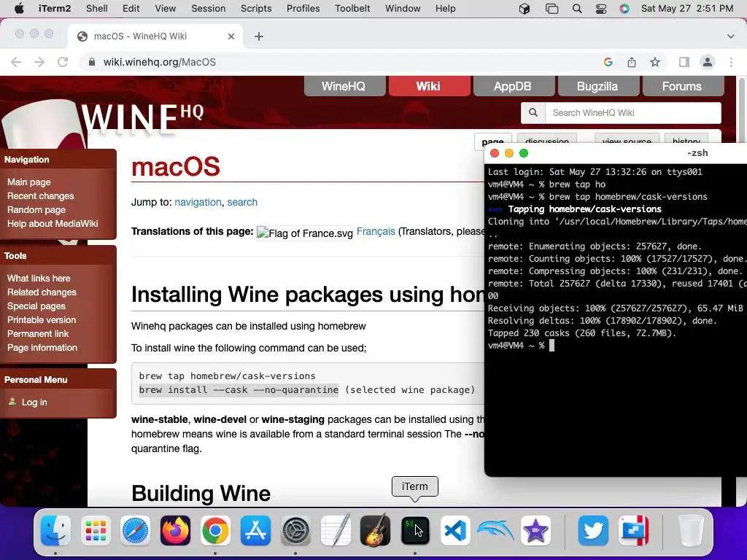The height and width of the screenshot is (560, 747).
Task: Bookmark this page with star icon
Action: [x=655, y=62]
